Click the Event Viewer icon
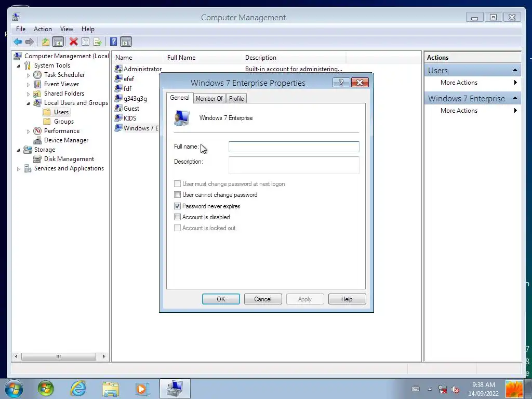532x399 pixels. pyautogui.click(x=37, y=84)
